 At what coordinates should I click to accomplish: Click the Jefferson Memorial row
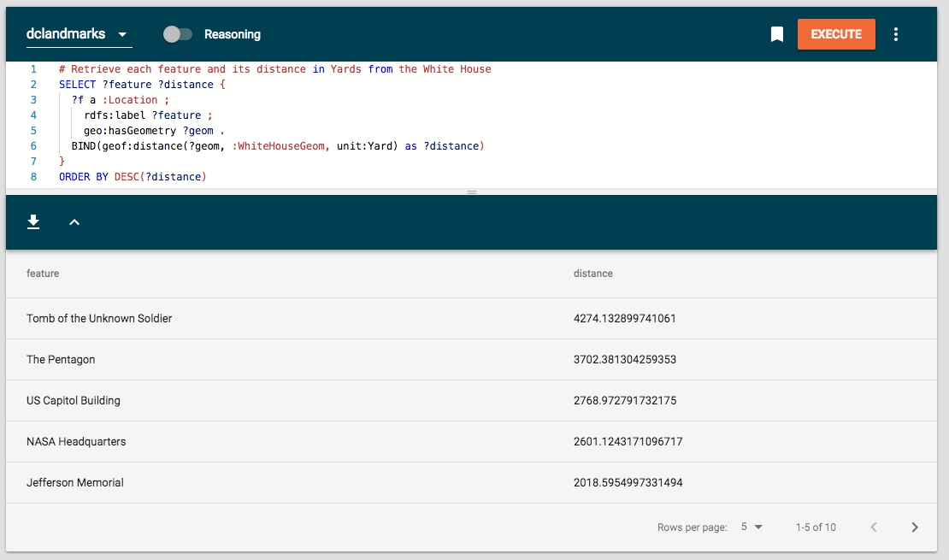tap(75, 483)
